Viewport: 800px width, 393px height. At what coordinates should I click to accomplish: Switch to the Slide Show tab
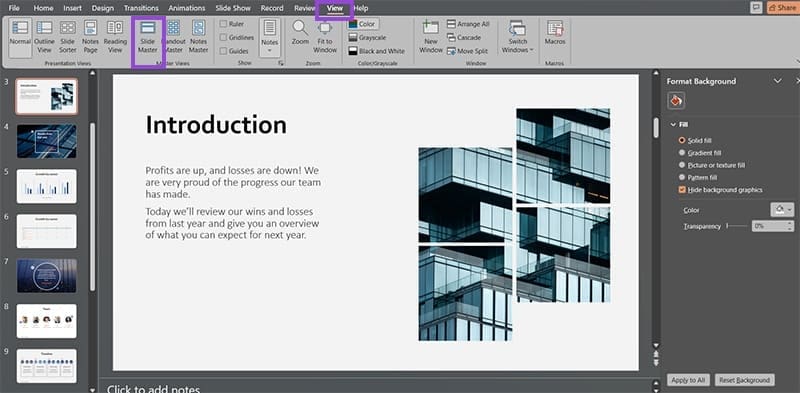(x=233, y=8)
